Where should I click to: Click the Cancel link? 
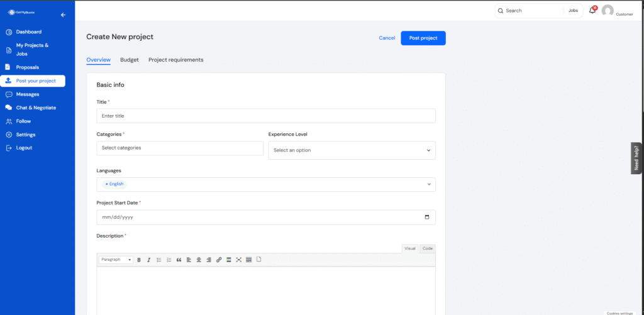pyautogui.click(x=387, y=38)
